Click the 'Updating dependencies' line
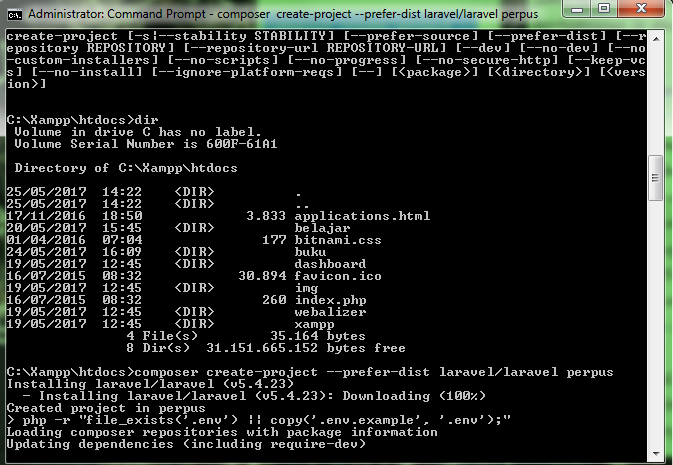This screenshot has height=465, width=673. [186, 444]
